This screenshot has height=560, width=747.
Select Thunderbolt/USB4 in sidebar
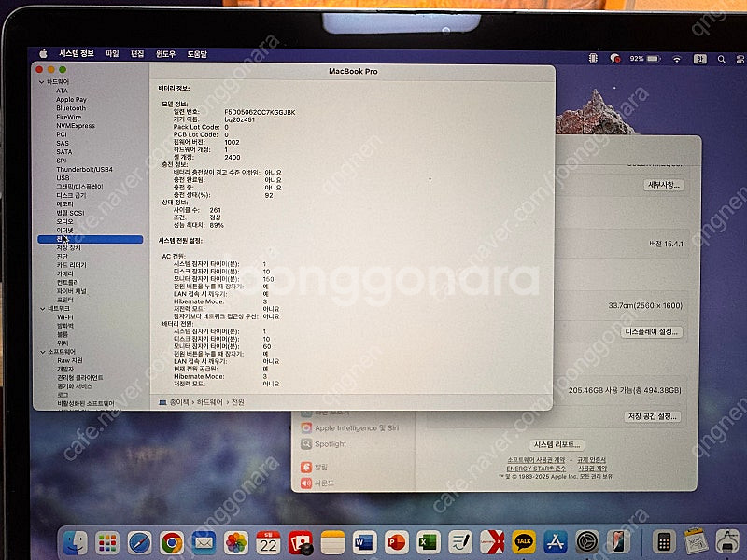pos(84,169)
